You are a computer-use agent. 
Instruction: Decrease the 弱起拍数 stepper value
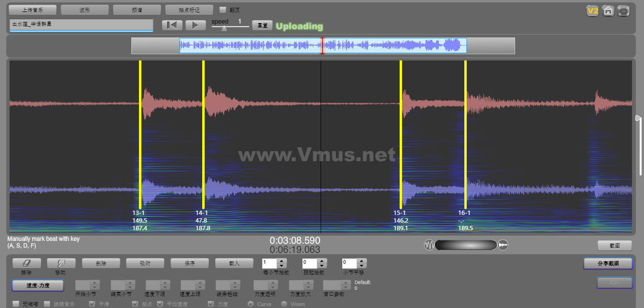pos(322,266)
